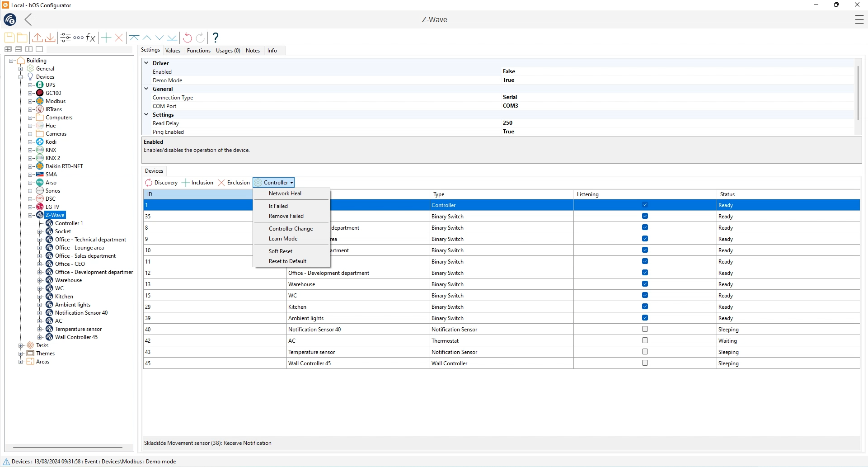
Task: Toggle Listening checkbox for Kitchen row
Action: [x=645, y=307]
